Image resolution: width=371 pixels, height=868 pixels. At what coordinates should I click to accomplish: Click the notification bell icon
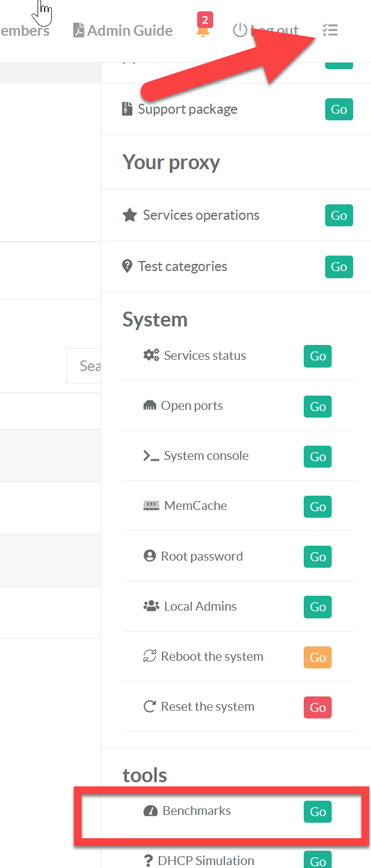point(204,30)
